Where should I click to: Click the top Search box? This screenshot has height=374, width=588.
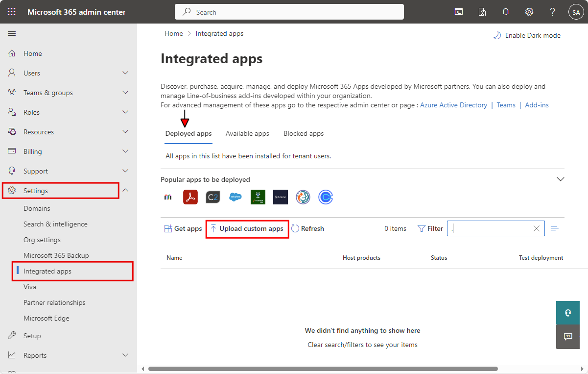coord(289,12)
